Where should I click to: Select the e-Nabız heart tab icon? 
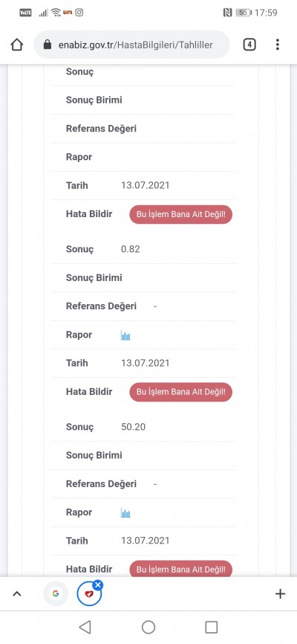click(89, 594)
